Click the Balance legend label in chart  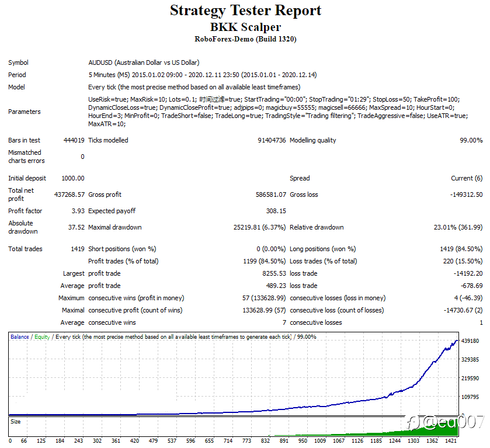point(20,336)
